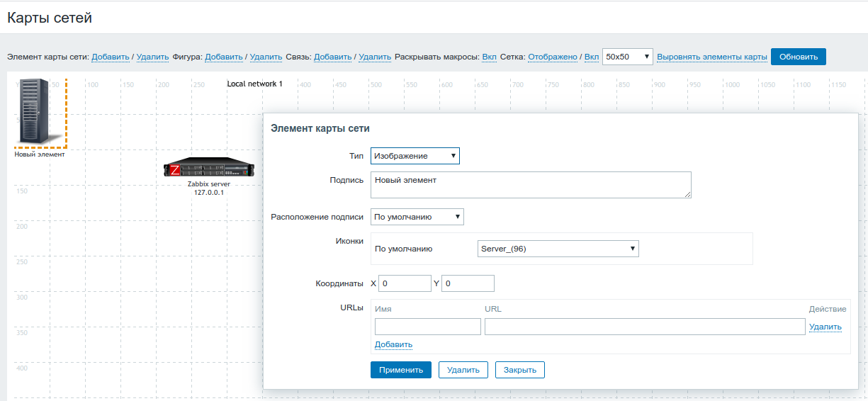Image resolution: width=868 pixels, height=401 pixels.
Task: Add a link via Связь Добавить
Action: pos(333,57)
